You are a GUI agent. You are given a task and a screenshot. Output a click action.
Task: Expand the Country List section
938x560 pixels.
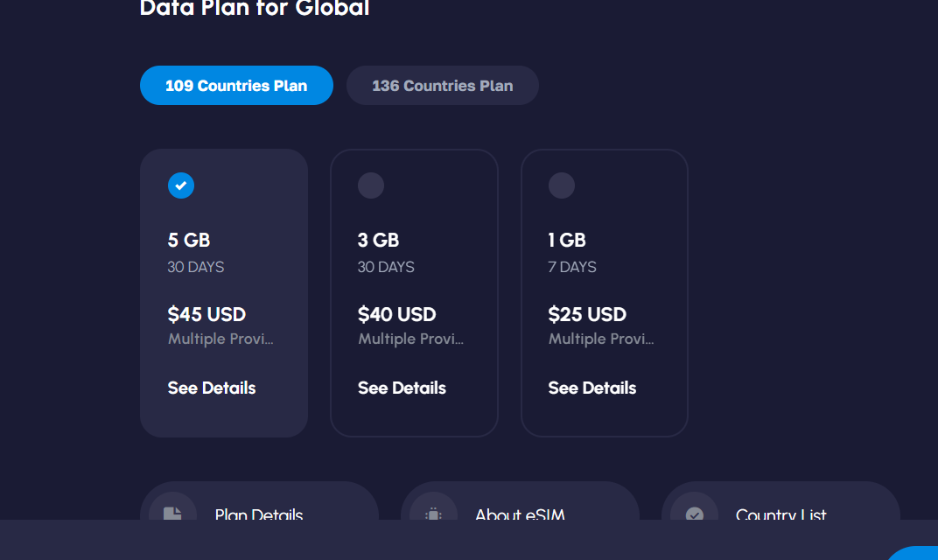pyautogui.click(x=780, y=514)
